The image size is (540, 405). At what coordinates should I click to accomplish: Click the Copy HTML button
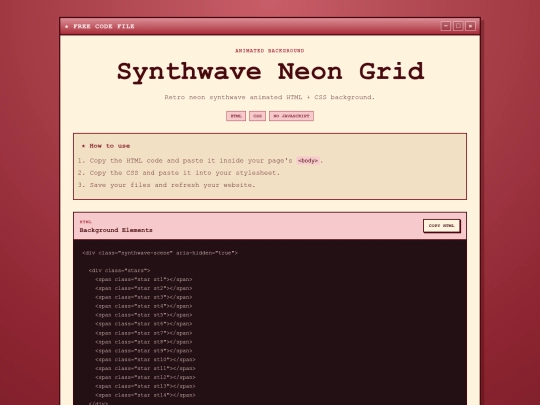(x=442, y=226)
